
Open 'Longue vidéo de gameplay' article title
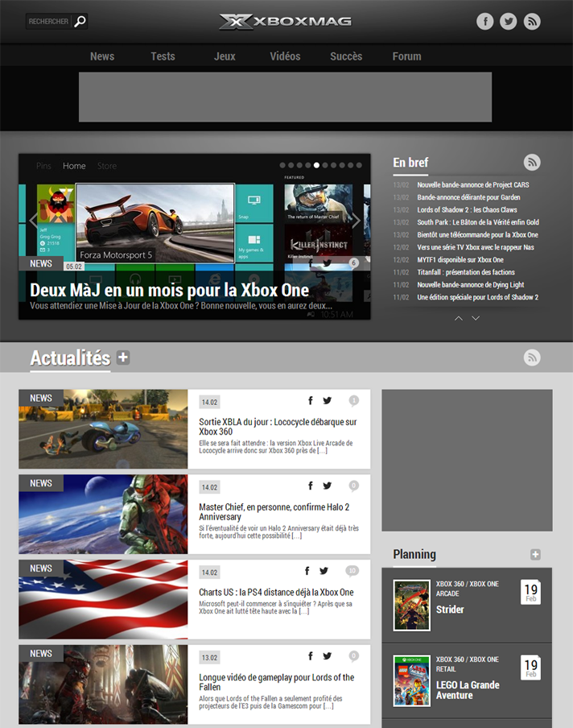(277, 682)
